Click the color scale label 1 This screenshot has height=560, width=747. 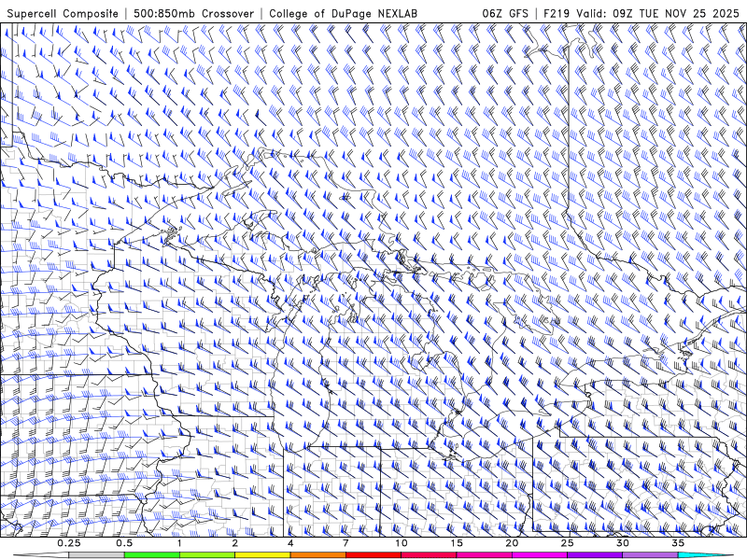point(179,543)
